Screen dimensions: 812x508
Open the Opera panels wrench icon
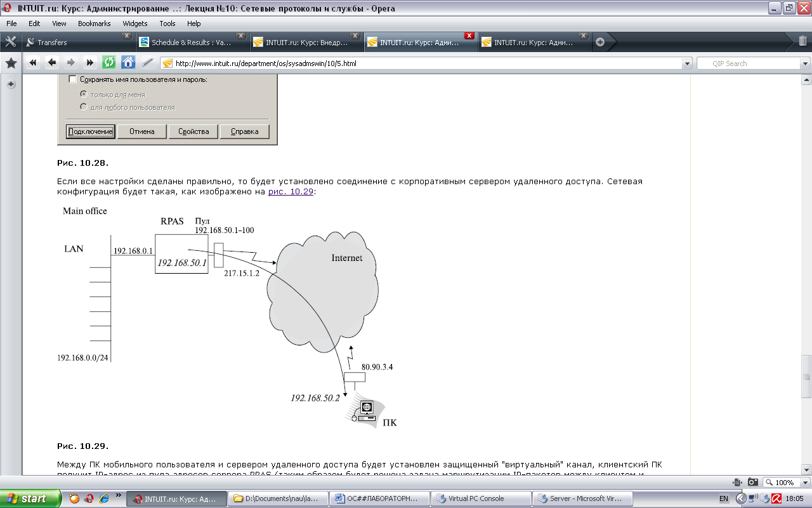(10, 42)
